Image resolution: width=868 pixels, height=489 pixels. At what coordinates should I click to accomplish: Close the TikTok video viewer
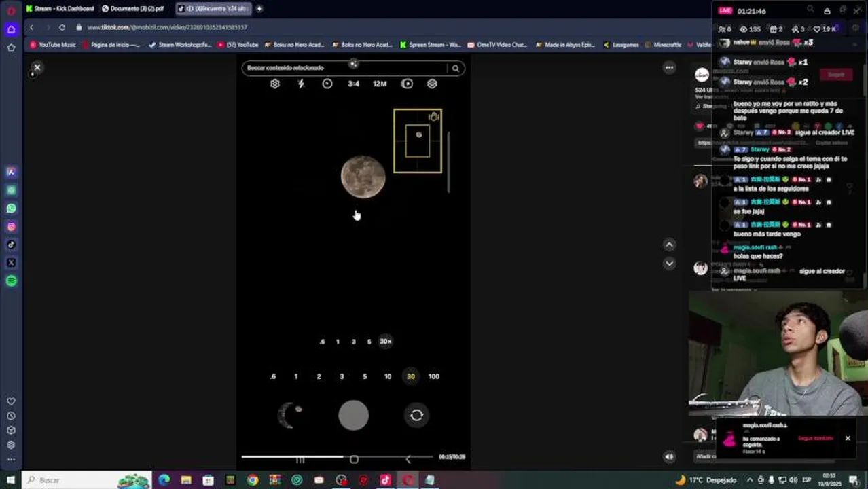coord(37,67)
